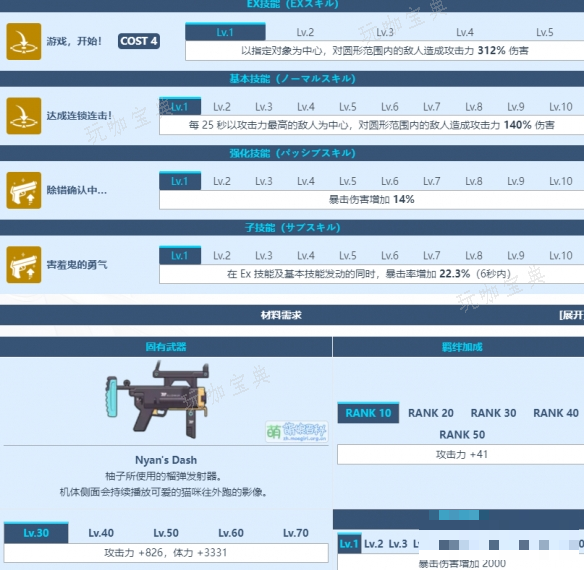
Task: Select Lv.5 tab of the EX skill
Action: (545, 32)
